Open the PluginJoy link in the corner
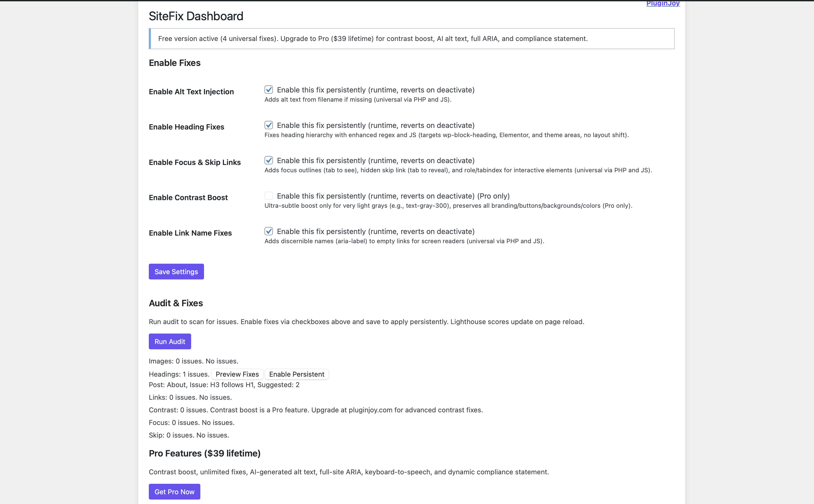The width and height of the screenshot is (814, 504). click(x=663, y=4)
